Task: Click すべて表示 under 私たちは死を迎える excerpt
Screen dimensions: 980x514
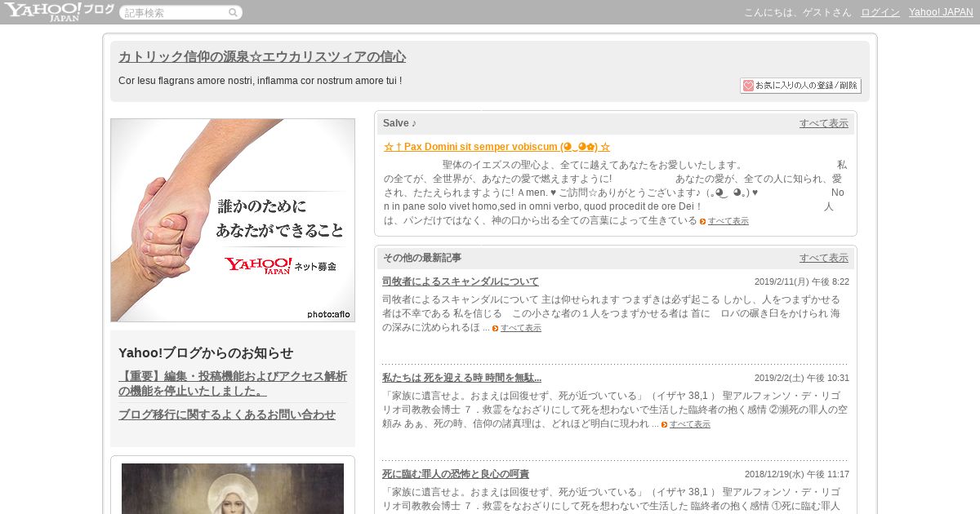Action: [689, 424]
